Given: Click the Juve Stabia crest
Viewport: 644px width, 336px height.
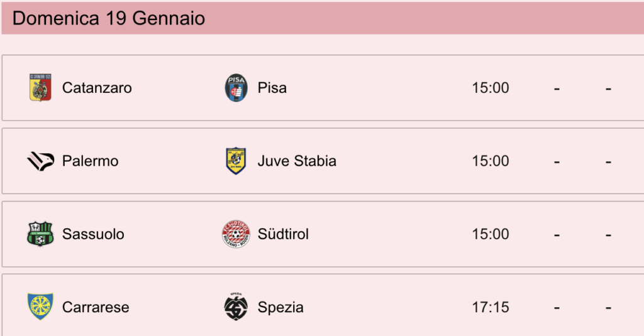Looking at the screenshot, I should pos(236,161).
